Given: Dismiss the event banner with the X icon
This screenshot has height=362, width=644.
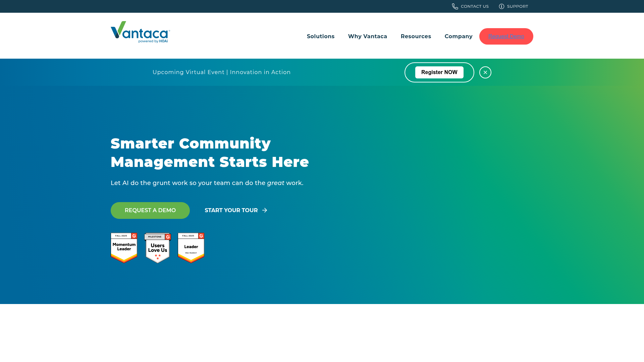Looking at the screenshot, I should [485, 72].
